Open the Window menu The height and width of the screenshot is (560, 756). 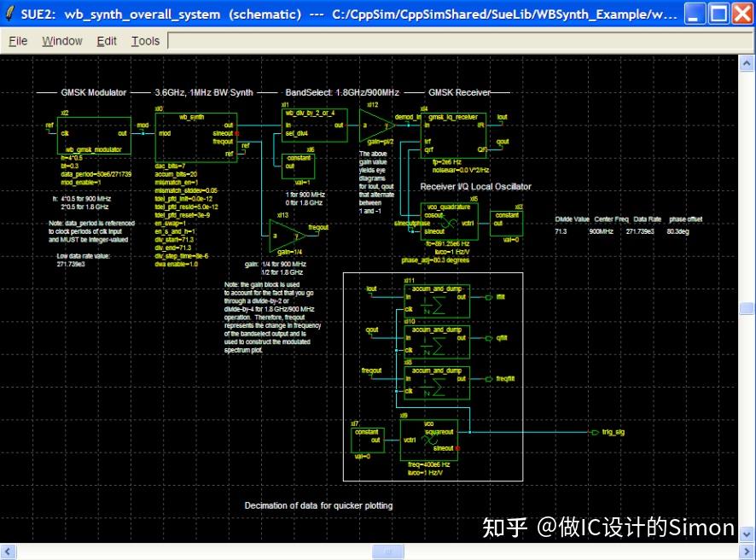pos(61,40)
